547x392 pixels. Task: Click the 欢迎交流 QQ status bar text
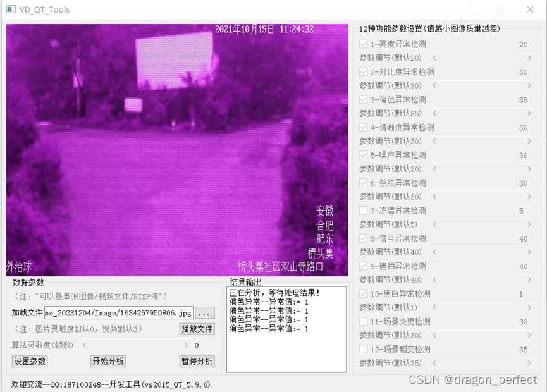click(111, 384)
